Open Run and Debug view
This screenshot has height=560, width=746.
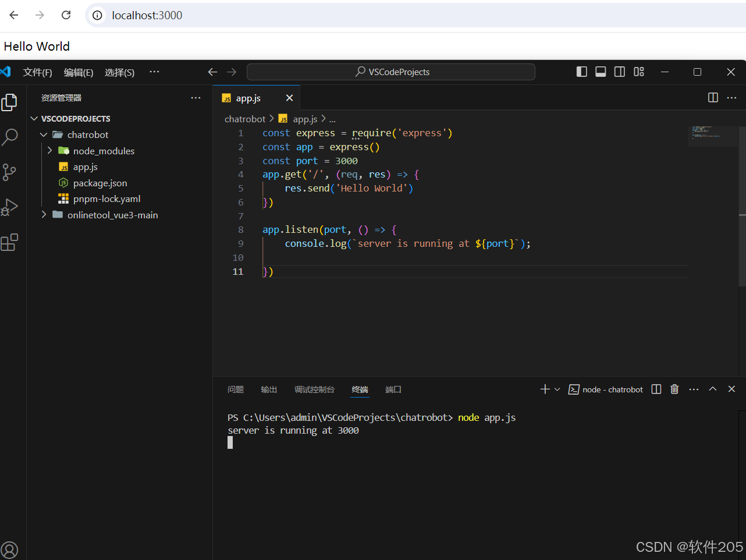[9, 207]
